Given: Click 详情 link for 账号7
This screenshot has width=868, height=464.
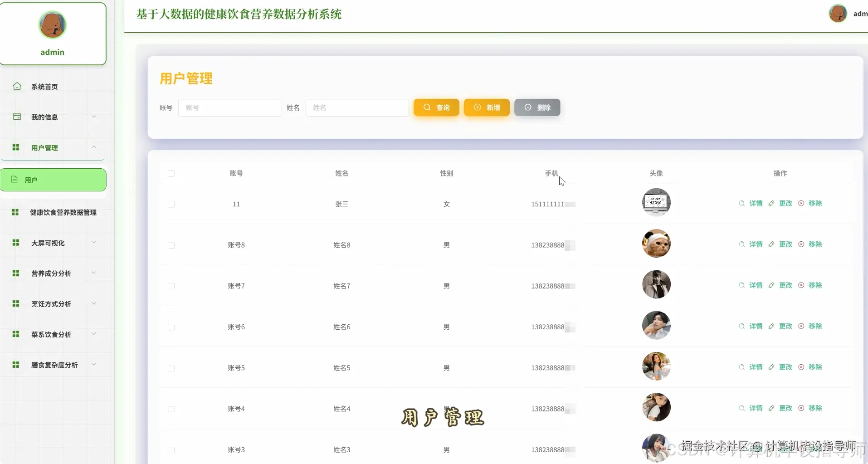Looking at the screenshot, I should [756, 285].
